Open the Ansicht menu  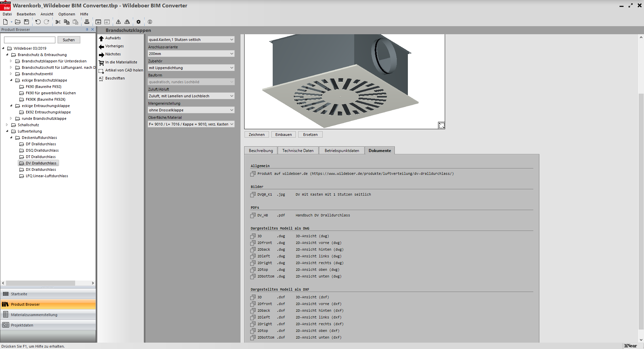click(47, 14)
